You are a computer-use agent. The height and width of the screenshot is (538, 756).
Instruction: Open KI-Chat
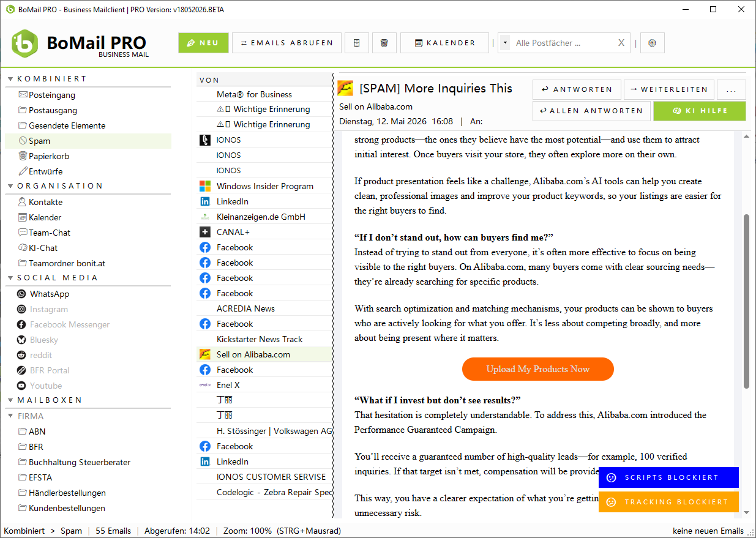88,248
